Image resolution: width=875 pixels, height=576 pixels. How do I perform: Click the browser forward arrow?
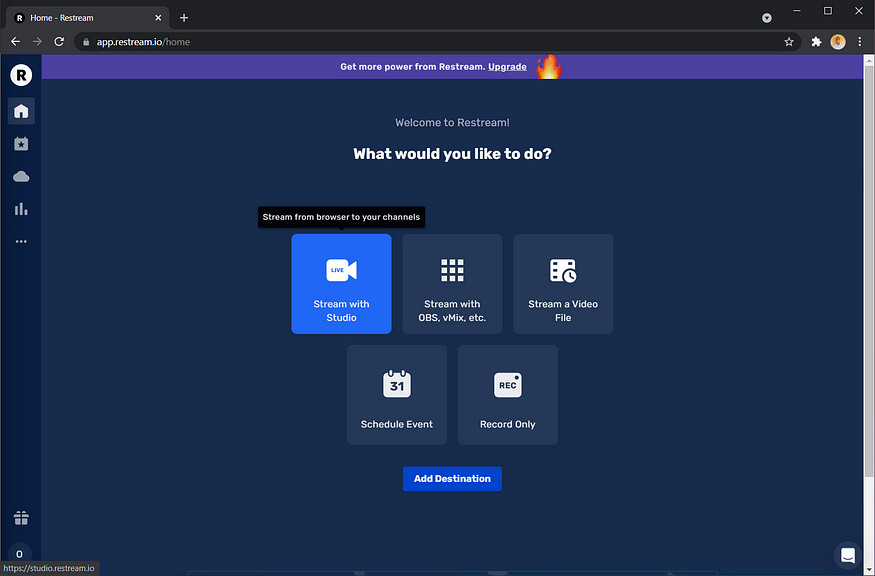37,42
